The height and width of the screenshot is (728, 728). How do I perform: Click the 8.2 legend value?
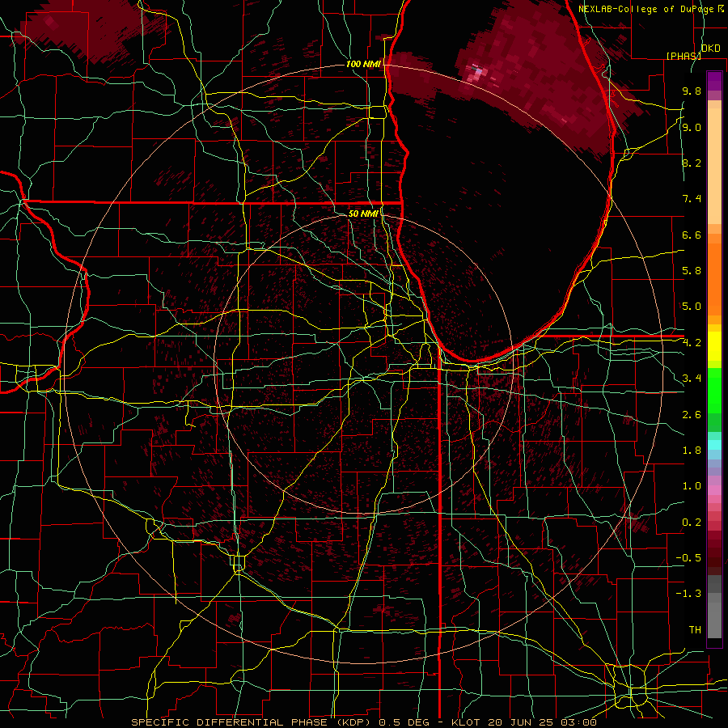tap(692, 163)
